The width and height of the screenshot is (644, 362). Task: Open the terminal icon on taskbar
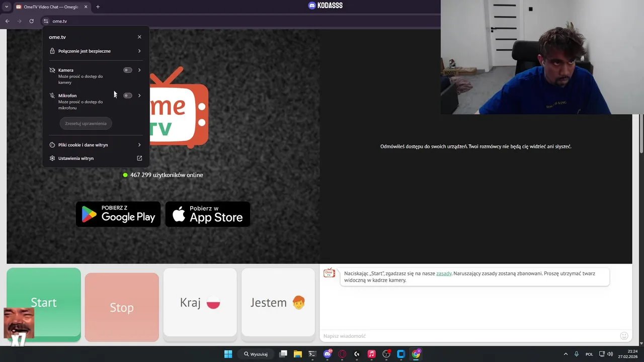(312, 354)
